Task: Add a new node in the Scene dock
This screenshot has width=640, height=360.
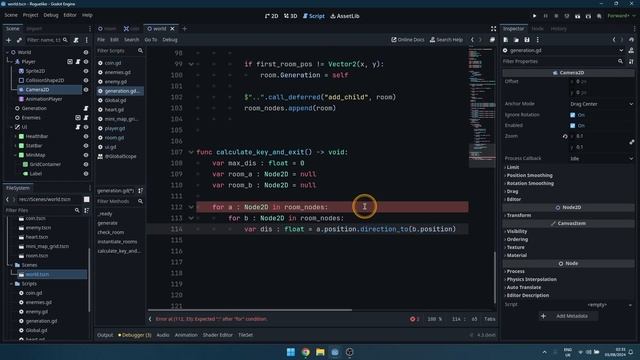Action: tap(8, 40)
